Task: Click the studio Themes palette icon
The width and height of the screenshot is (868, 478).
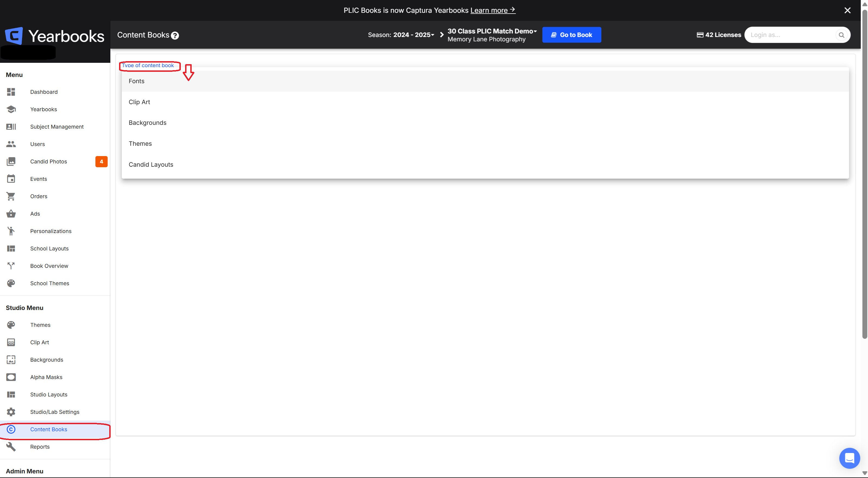Action: [11, 325]
